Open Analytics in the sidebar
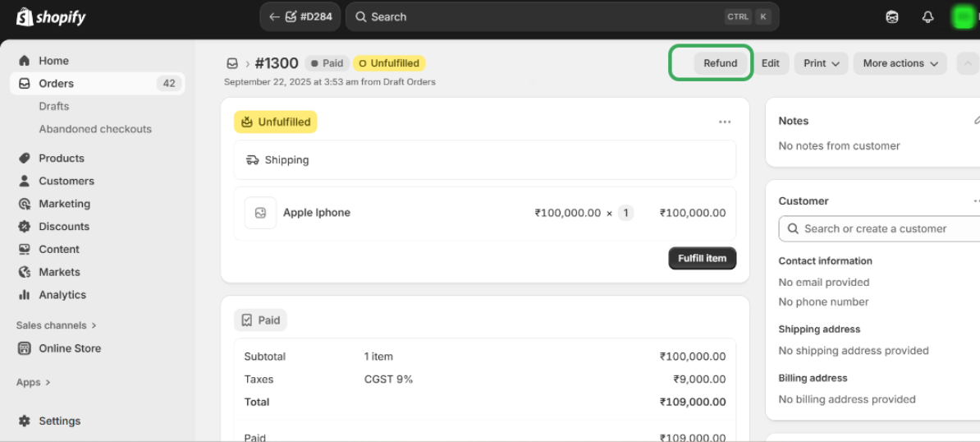This screenshot has height=442, width=980. coord(62,295)
